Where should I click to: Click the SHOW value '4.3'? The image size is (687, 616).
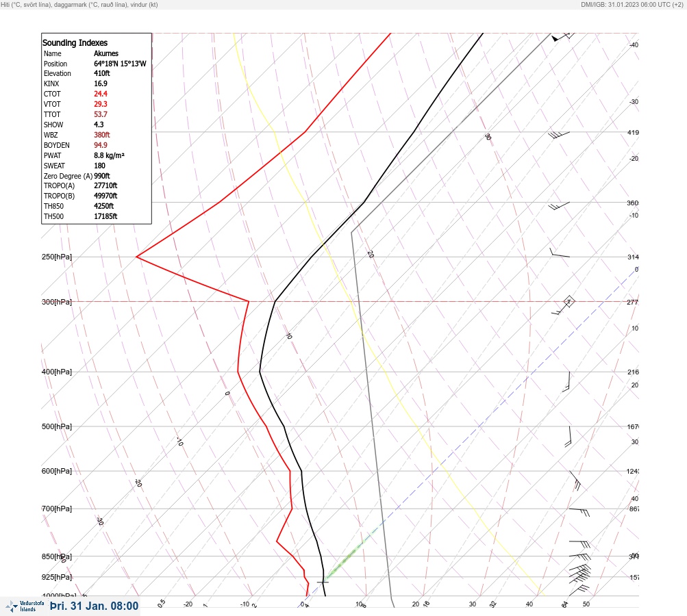click(99, 125)
